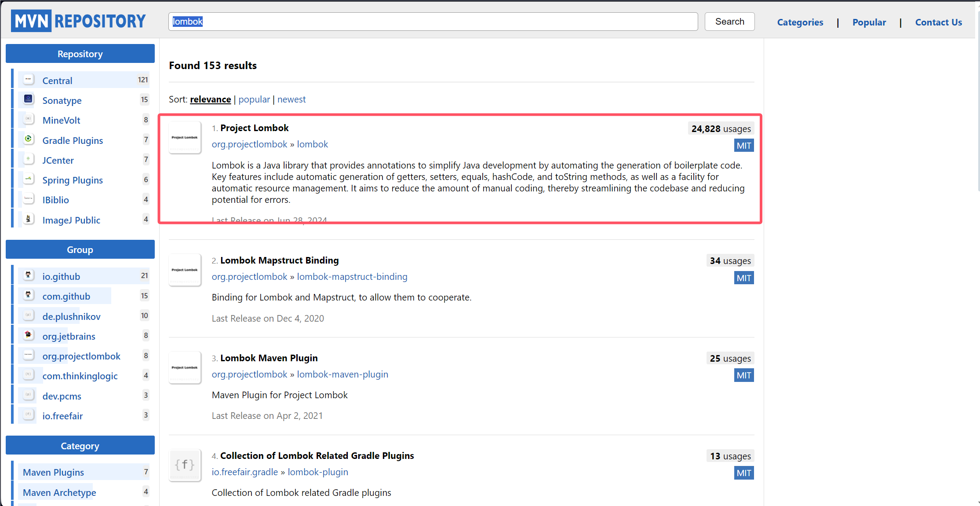The height and width of the screenshot is (506, 980).
Task: Click the Lombok Maven Plugin thumbnail
Action: click(x=185, y=367)
